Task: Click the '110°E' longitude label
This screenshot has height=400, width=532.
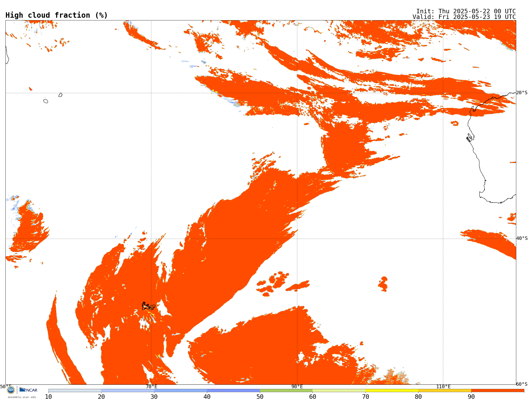Action: [443, 386]
